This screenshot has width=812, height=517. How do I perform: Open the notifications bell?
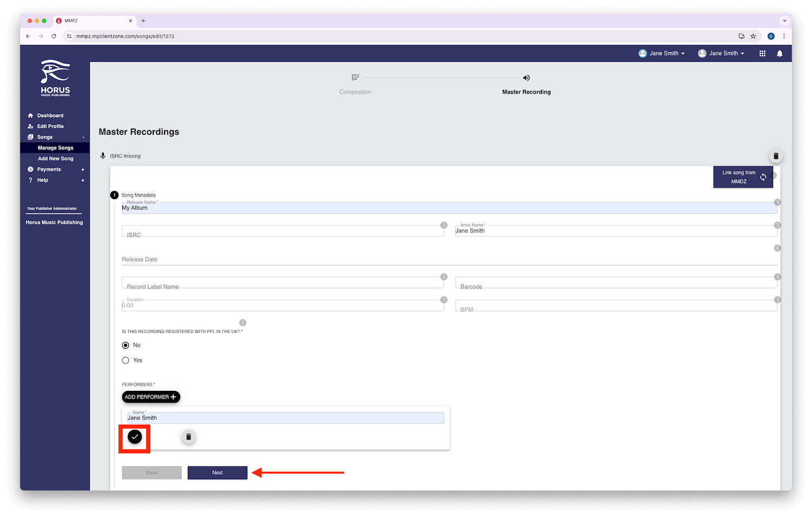pos(780,54)
